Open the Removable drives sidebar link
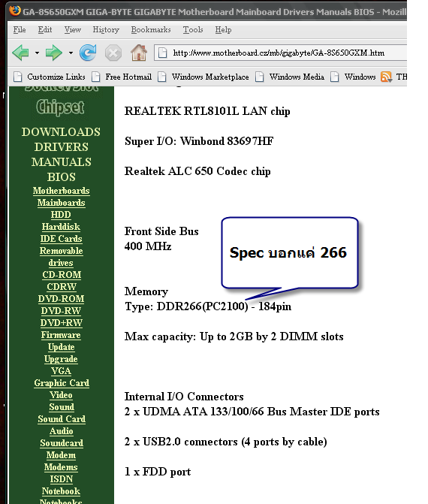 [x=61, y=257]
